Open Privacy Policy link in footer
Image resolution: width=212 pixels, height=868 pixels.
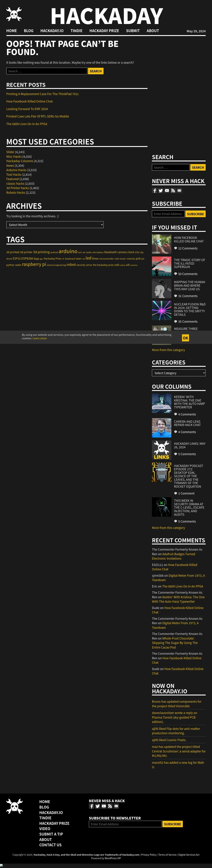(149, 855)
